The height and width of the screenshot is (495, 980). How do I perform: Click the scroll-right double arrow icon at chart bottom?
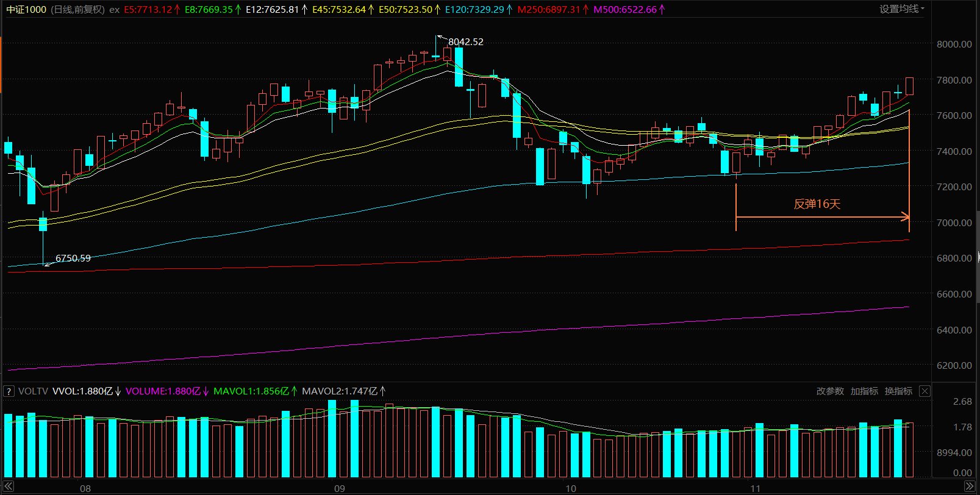tap(969, 486)
